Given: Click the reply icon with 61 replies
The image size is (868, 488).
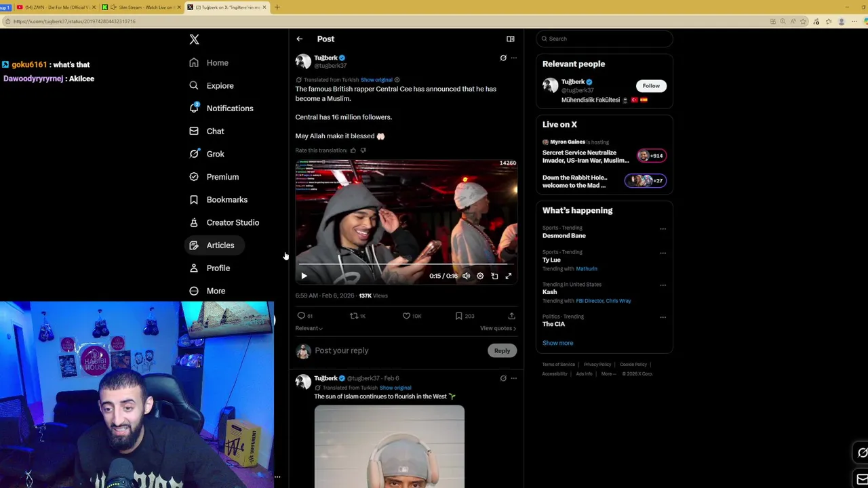Looking at the screenshot, I should (305, 316).
